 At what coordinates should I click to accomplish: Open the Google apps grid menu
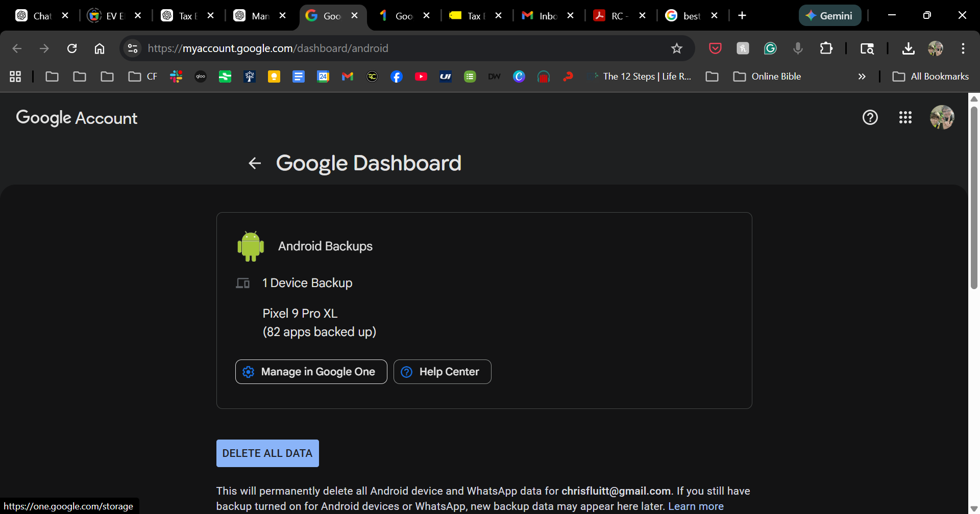pos(905,118)
